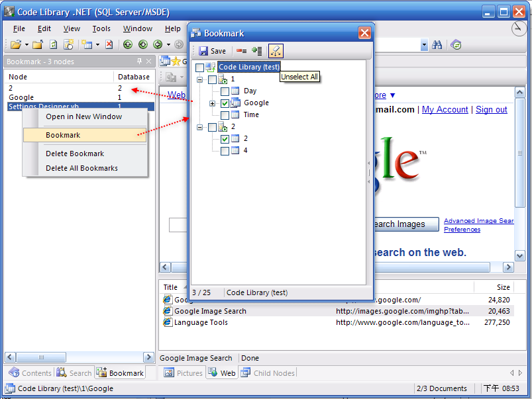Click the new node icon in main toolbar

pyautogui.click(x=87, y=44)
